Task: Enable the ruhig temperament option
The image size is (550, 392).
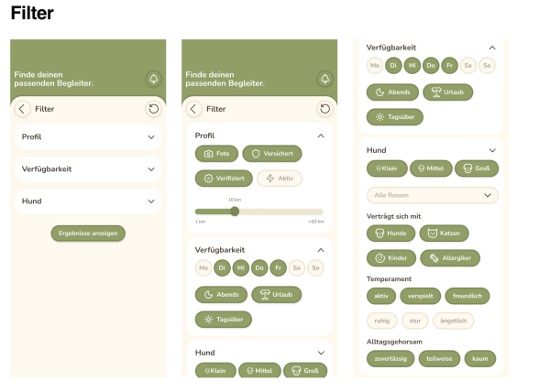Action: 381,321
